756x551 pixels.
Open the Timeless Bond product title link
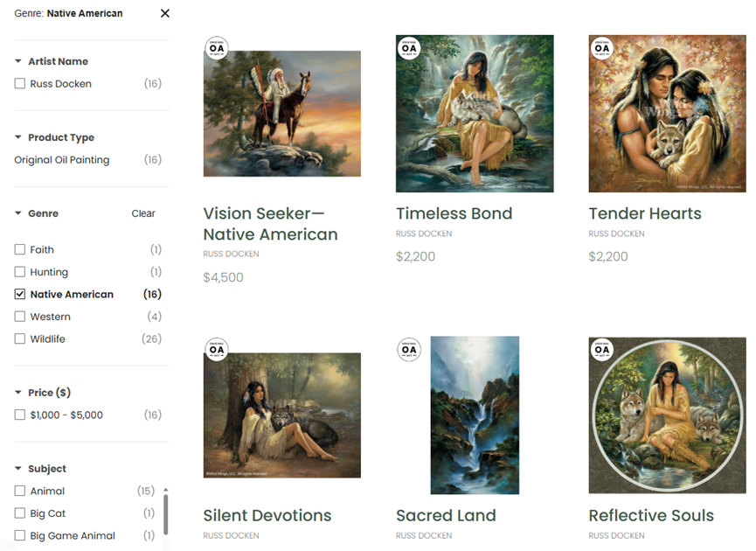[x=454, y=213]
